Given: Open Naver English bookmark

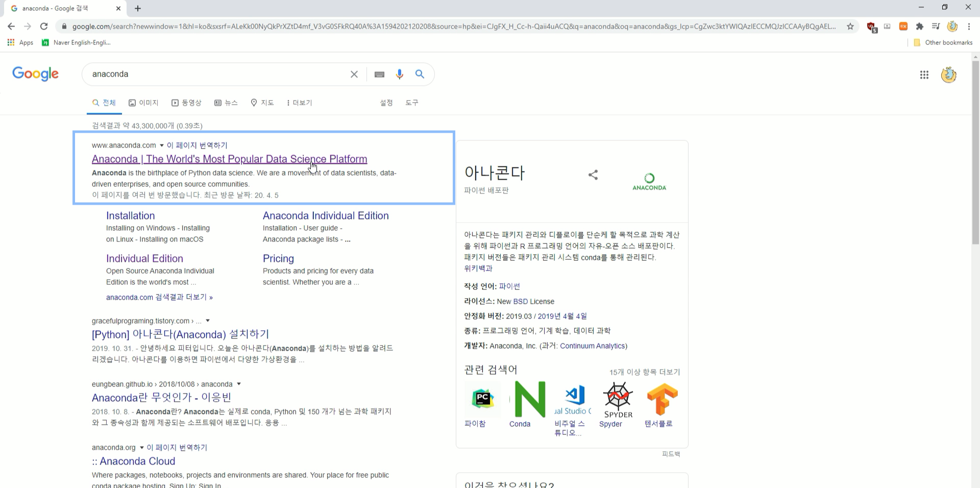Looking at the screenshot, I should click(x=77, y=42).
